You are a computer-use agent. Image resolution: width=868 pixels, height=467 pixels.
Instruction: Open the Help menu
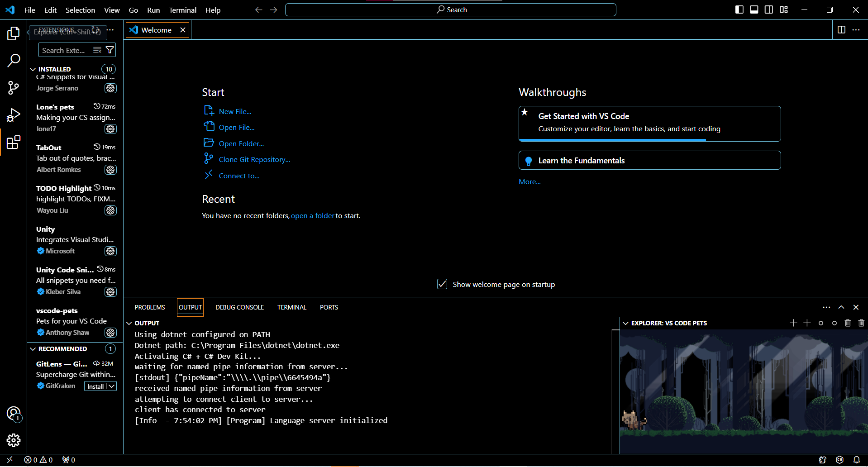point(213,10)
